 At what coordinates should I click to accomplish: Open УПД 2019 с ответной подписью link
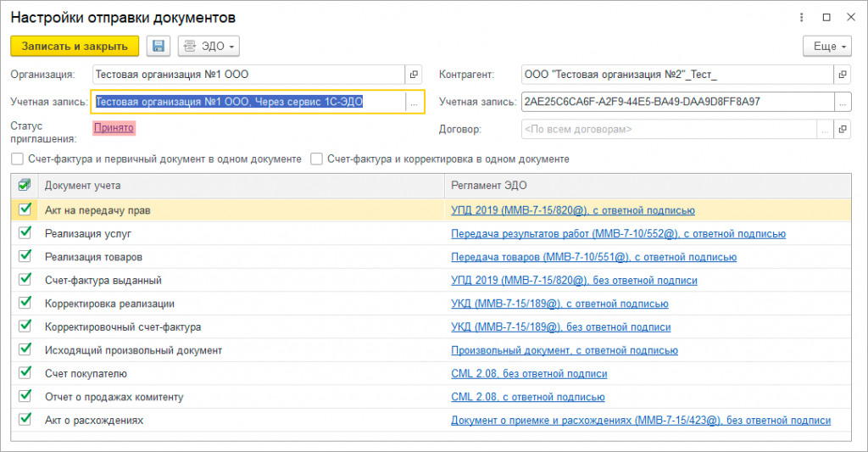[x=572, y=210]
